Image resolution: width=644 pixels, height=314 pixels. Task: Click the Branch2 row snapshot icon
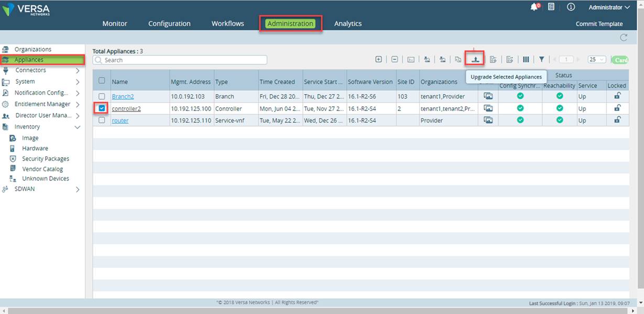tap(488, 96)
